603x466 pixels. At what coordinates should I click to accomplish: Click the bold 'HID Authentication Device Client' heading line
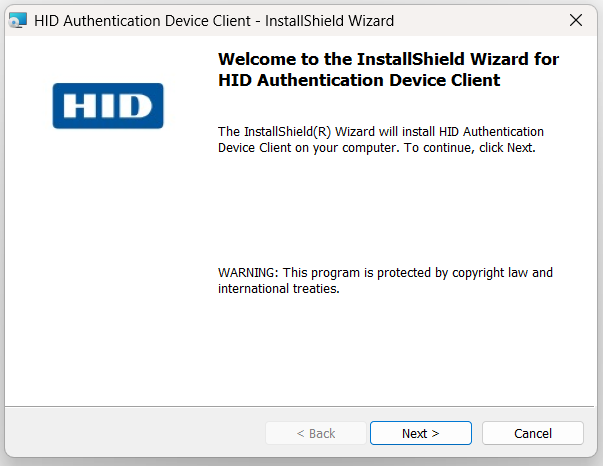point(358,80)
